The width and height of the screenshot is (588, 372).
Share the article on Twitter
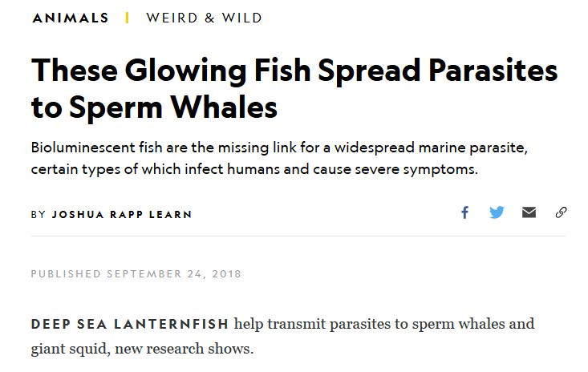coord(497,212)
